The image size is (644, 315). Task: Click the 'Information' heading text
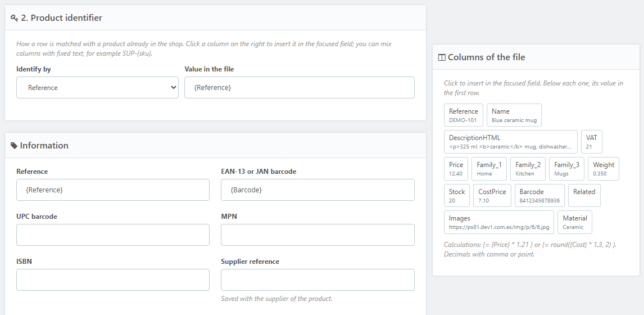point(44,146)
